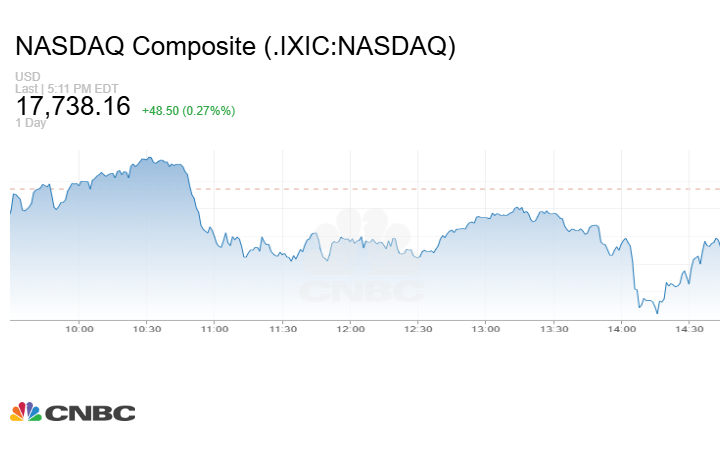Click the 12:00 time axis label
The image size is (720, 450).
[x=350, y=329]
